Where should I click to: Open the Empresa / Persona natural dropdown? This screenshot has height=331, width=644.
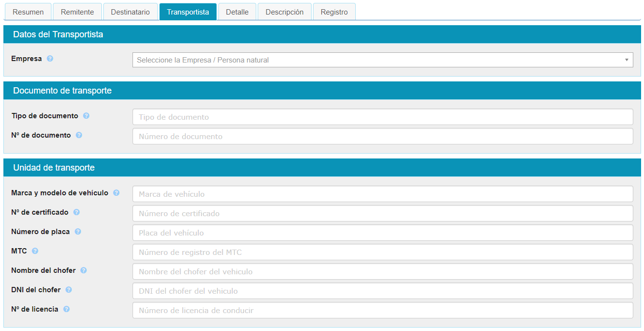click(x=382, y=60)
